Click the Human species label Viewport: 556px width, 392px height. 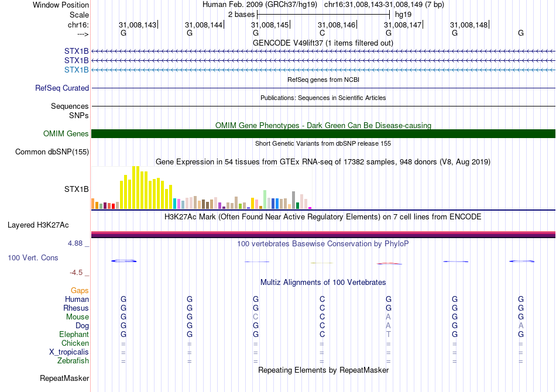pos(77,299)
